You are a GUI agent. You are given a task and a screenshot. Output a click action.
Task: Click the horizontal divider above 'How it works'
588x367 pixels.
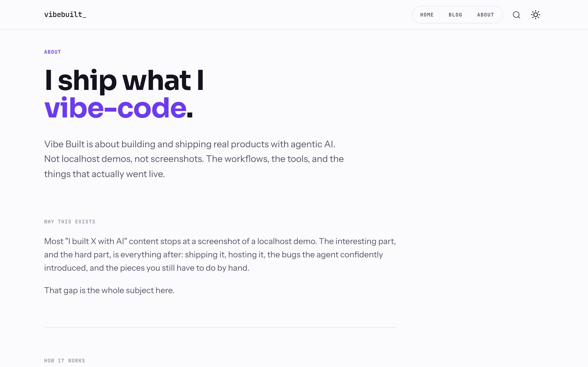220,327
